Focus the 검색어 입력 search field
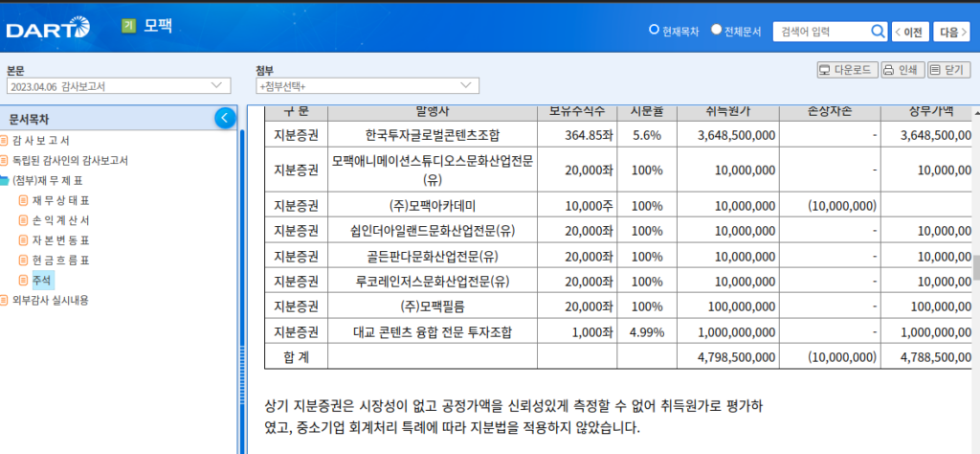Screen dimensions: 980x454 [822, 32]
